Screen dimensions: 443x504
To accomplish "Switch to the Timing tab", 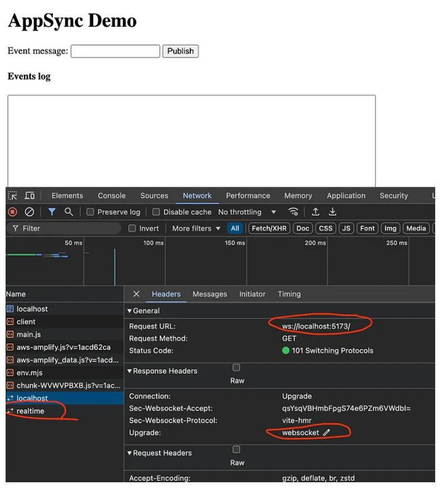I will 289,294.
